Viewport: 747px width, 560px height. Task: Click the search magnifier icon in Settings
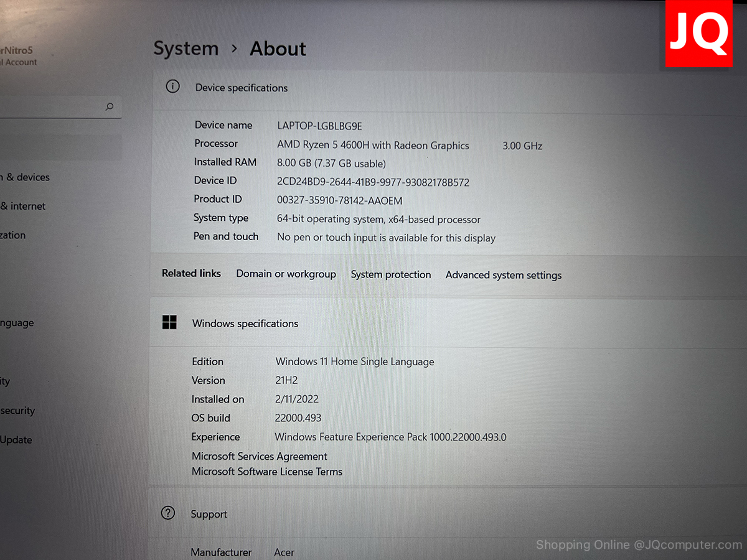point(110,106)
